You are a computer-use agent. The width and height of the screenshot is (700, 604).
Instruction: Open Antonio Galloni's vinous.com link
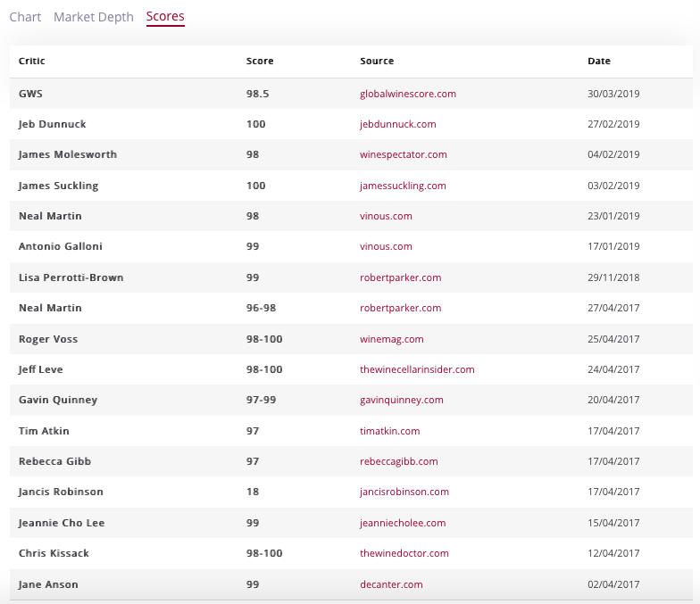click(x=386, y=246)
